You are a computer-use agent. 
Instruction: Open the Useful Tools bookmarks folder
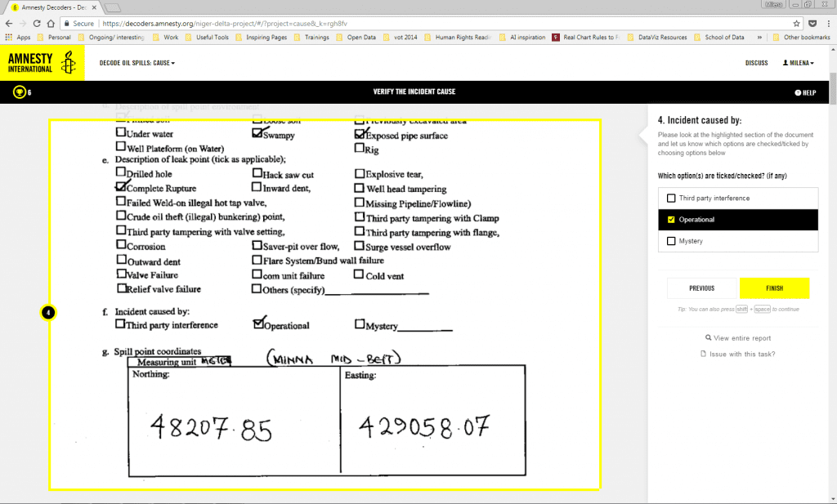207,38
